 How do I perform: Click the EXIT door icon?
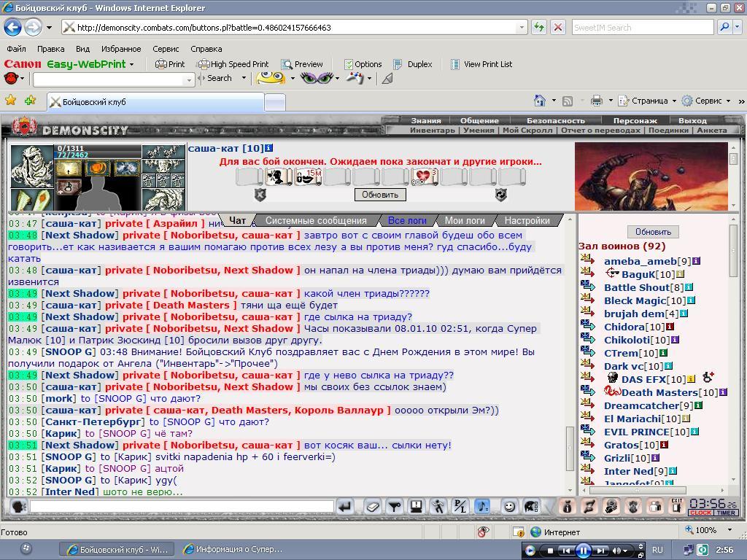tap(677, 506)
